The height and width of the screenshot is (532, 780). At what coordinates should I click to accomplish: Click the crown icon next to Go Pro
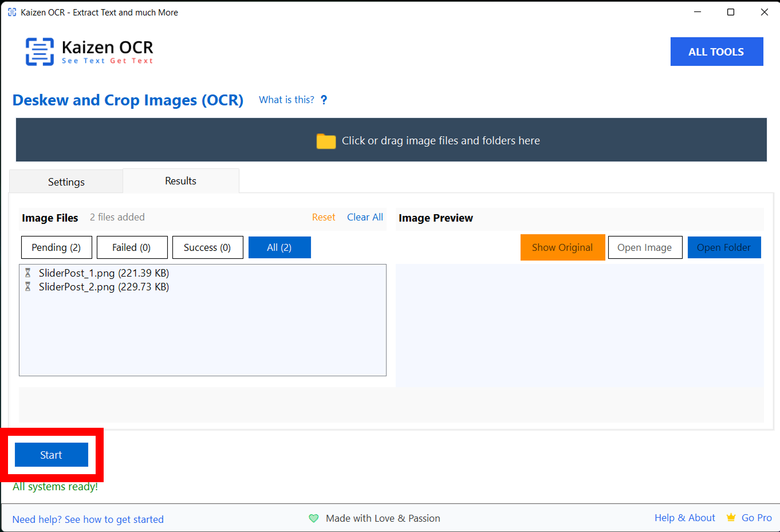tap(731, 518)
